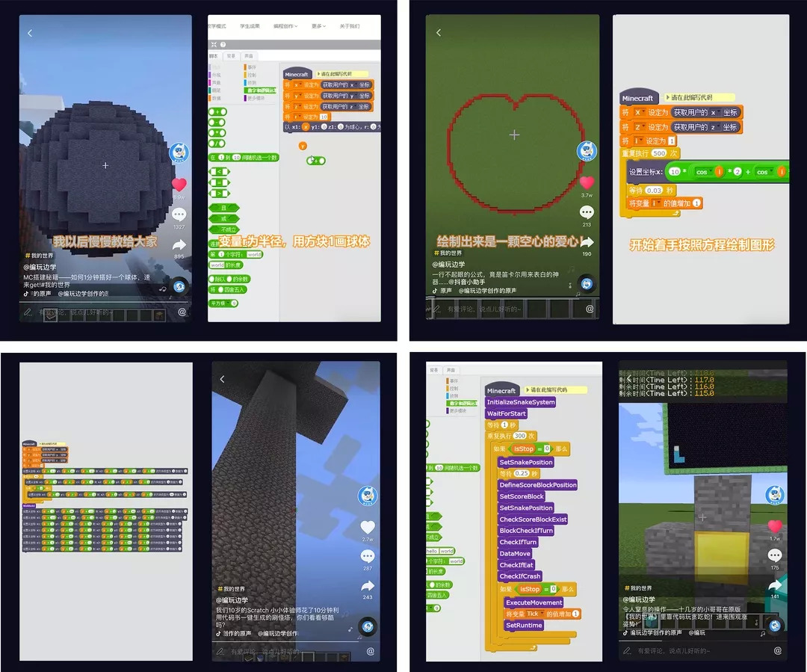
Task: Click the help question mark in the sphere code editor
Action: click(223, 45)
